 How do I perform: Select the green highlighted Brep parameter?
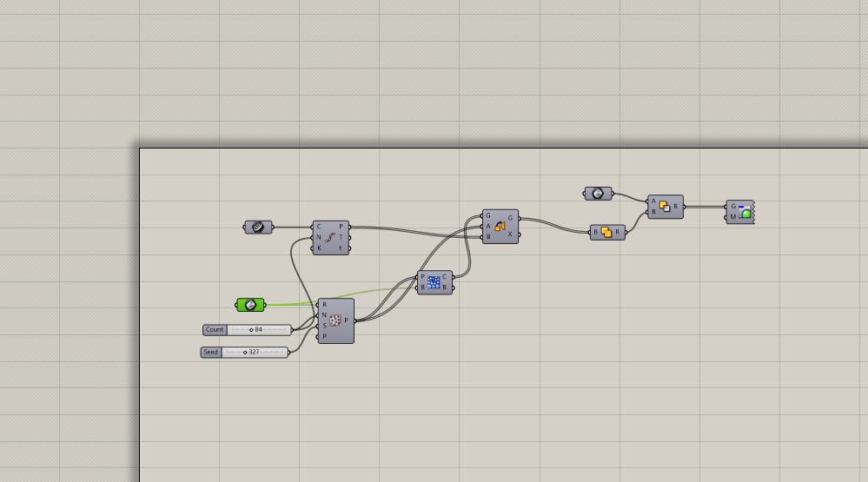(250, 305)
